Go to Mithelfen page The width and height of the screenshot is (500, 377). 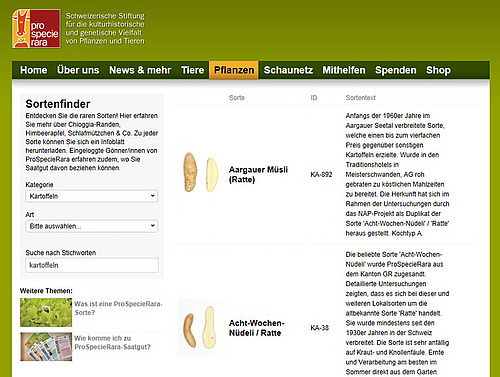tap(344, 70)
